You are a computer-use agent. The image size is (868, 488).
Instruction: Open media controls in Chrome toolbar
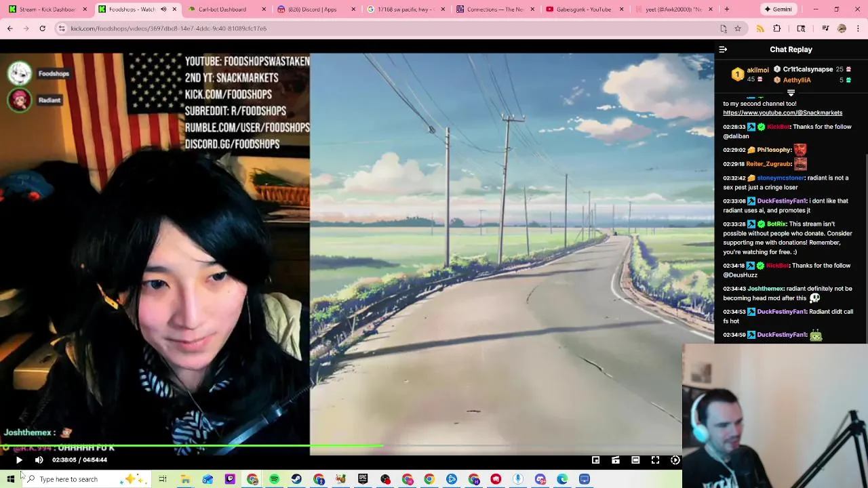click(825, 28)
